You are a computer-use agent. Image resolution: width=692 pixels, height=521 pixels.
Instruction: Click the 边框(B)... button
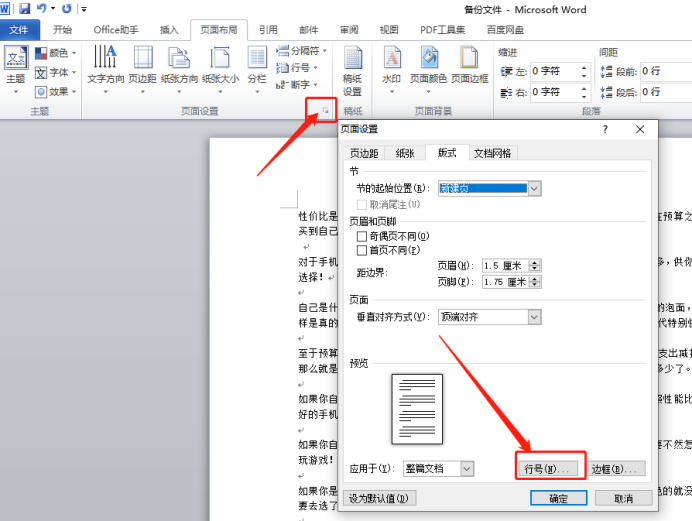[615, 469]
